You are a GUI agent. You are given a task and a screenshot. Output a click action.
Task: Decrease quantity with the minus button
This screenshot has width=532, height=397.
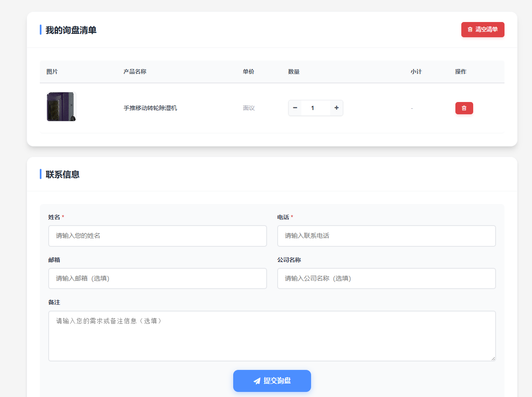coord(295,108)
